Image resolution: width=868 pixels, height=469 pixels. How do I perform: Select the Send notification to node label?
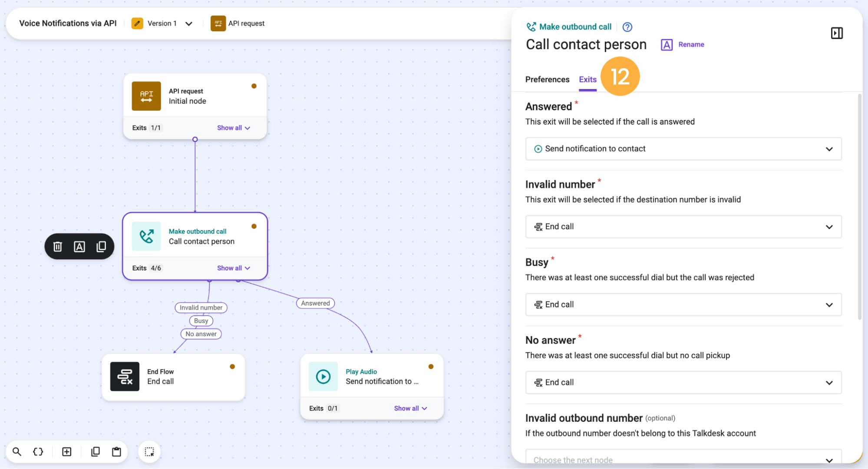(x=382, y=381)
